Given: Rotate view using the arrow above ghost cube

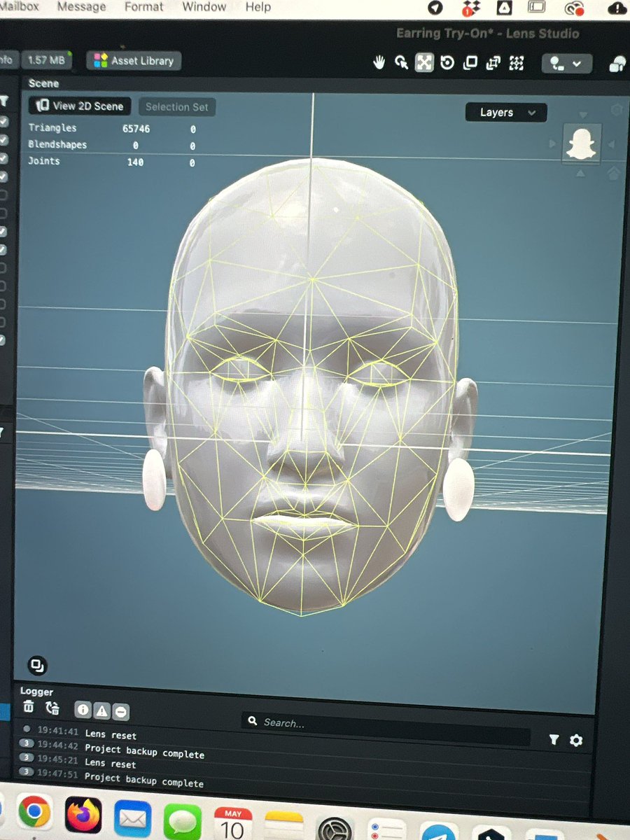Looking at the screenshot, I should (x=582, y=115).
